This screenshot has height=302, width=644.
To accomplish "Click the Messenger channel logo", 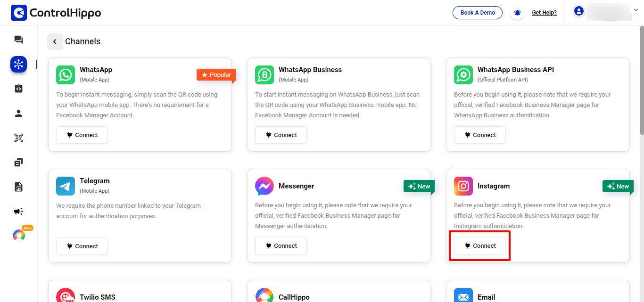I will (264, 186).
